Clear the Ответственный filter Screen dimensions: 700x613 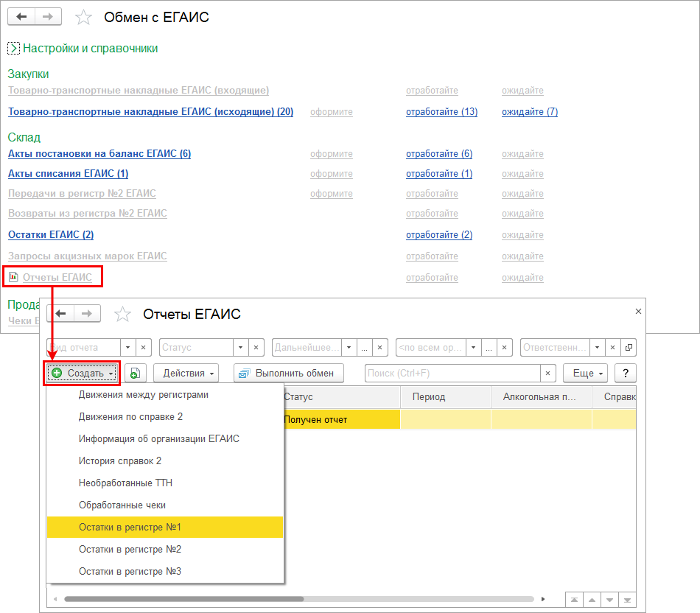pyautogui.click(x=612, y=347)
